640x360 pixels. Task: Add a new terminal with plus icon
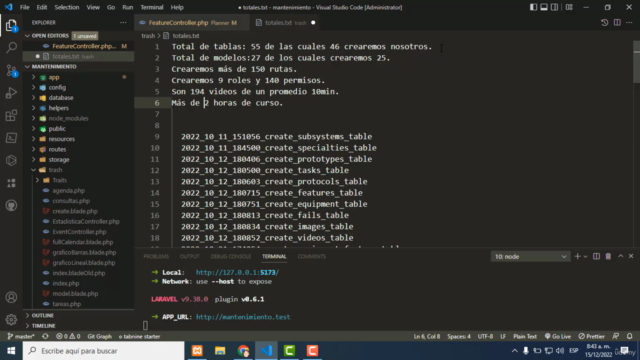[577, 256]
